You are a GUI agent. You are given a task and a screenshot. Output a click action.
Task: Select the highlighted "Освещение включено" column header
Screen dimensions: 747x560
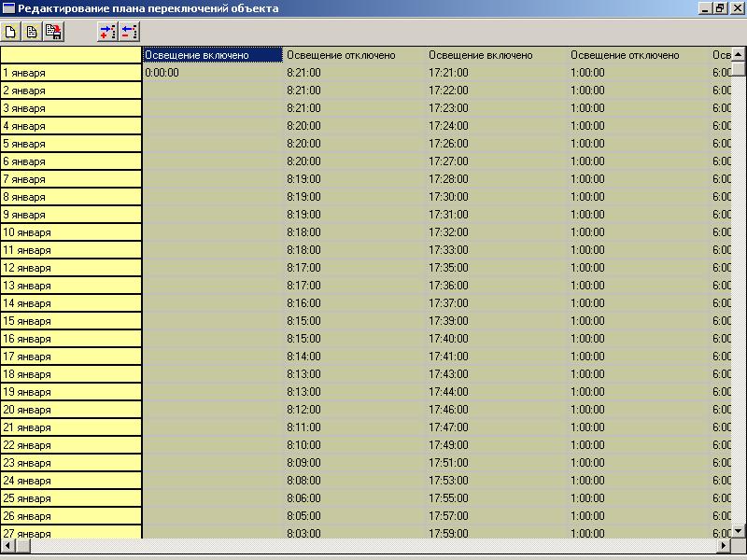tap(213, 55)
